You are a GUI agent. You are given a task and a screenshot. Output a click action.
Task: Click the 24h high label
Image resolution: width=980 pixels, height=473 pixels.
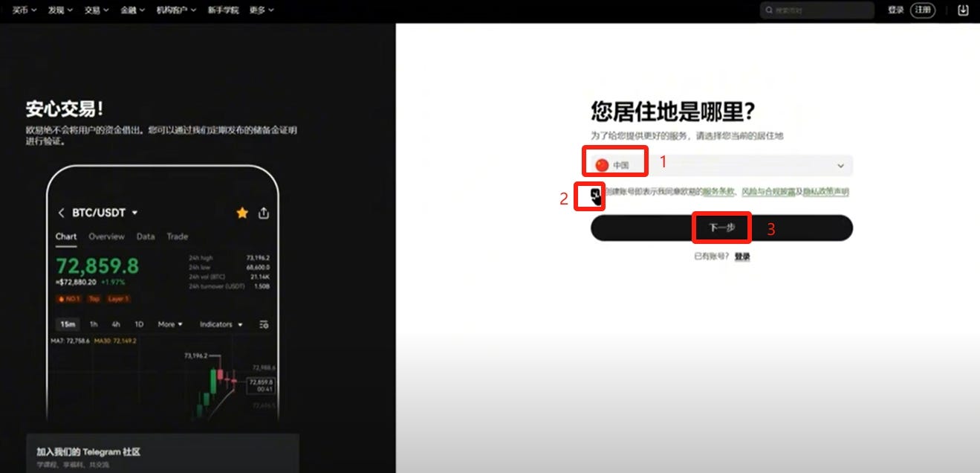coord(201,258)
